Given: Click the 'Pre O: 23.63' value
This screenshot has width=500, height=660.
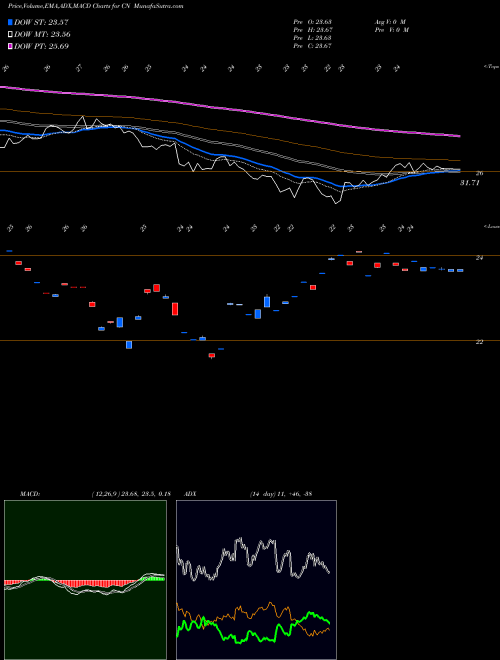Looking at the screenshot, I should [x=315, y=22].
